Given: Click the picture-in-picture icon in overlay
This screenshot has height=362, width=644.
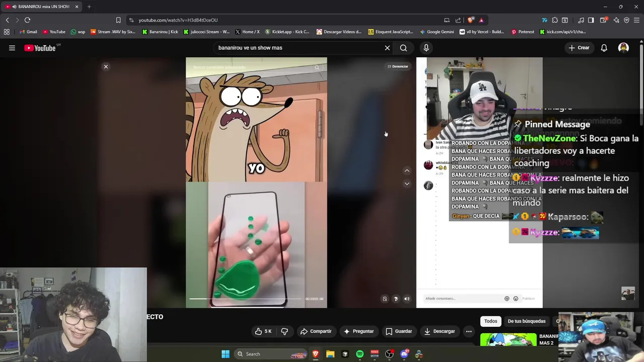Looking at the screenshot, I should [x=385, y=299].
